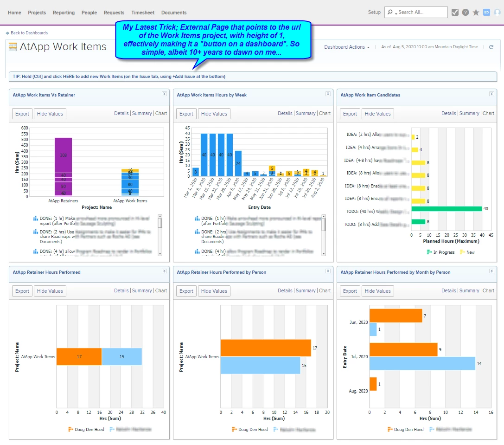
Task: Click the In Progress legend icon
Action: coord(429,252)
